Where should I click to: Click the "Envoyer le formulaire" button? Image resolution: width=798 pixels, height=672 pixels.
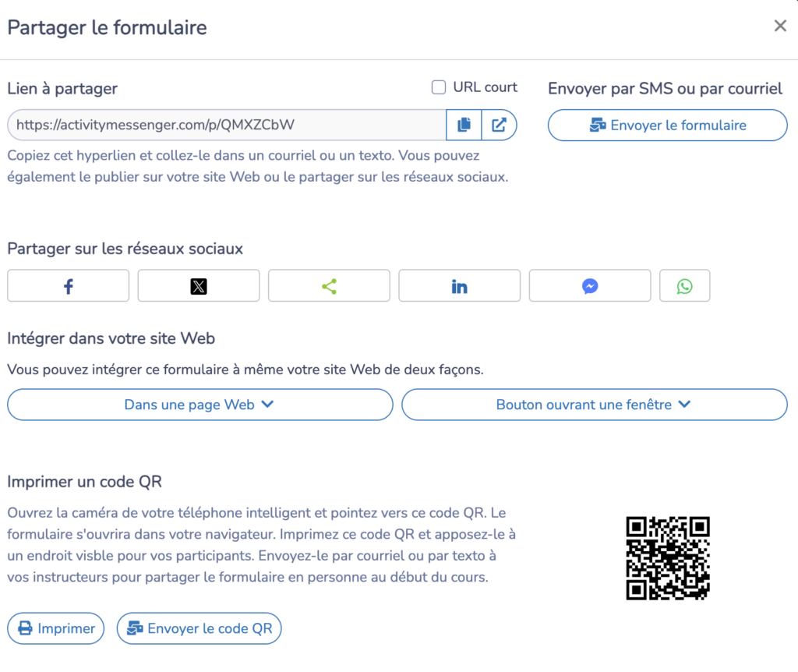coord(667,126)
